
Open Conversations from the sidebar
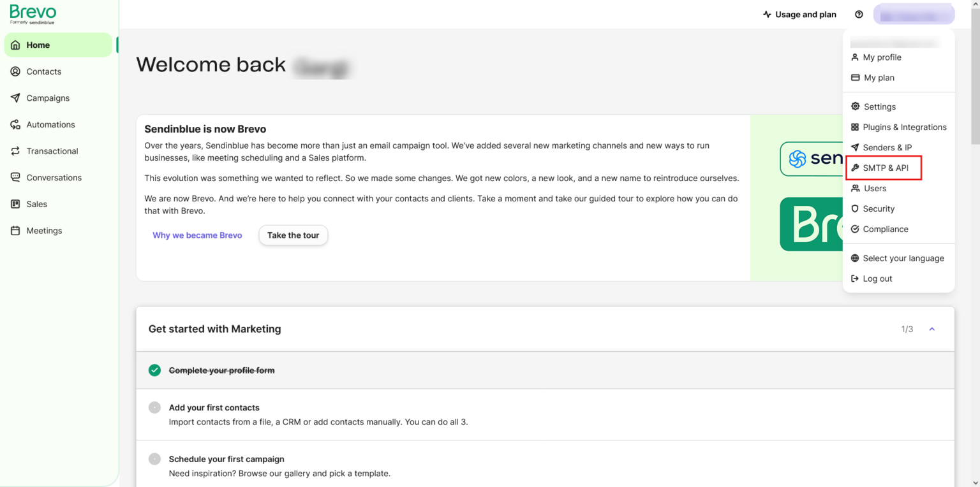click(54, 177)
